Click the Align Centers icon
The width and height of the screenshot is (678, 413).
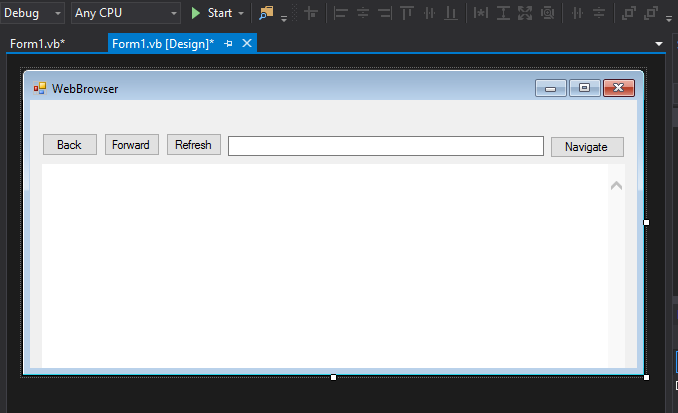pos(363,13)
